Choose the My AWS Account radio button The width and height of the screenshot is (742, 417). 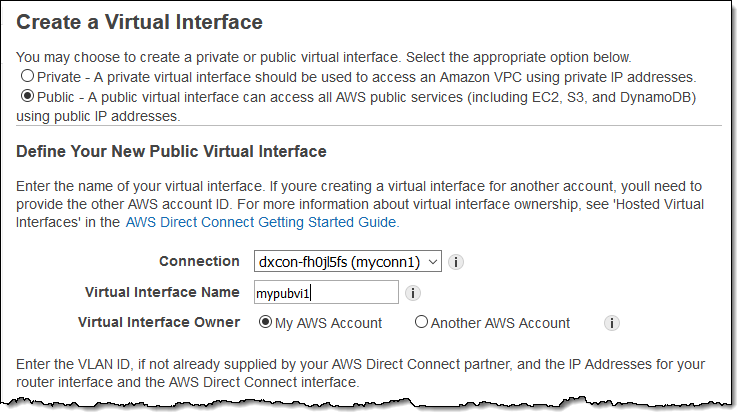pos(266,323)
